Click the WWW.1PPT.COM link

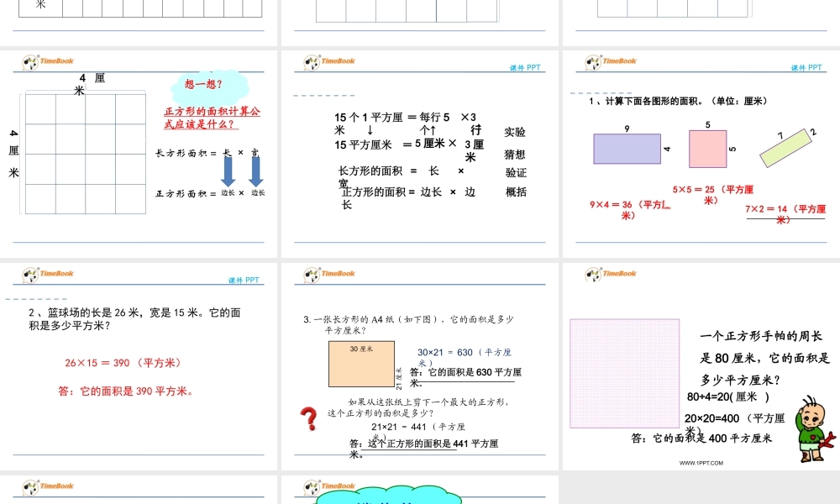coord(701,463)
